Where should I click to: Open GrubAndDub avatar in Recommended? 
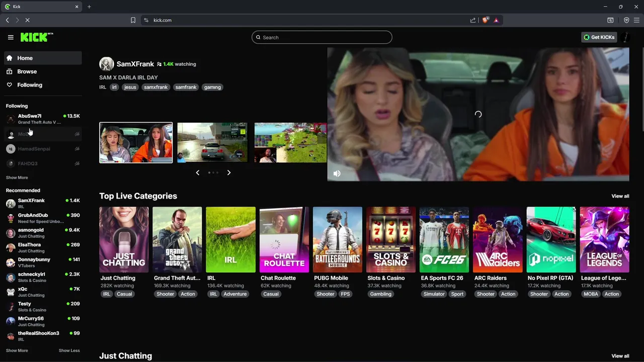pos(11,218)
